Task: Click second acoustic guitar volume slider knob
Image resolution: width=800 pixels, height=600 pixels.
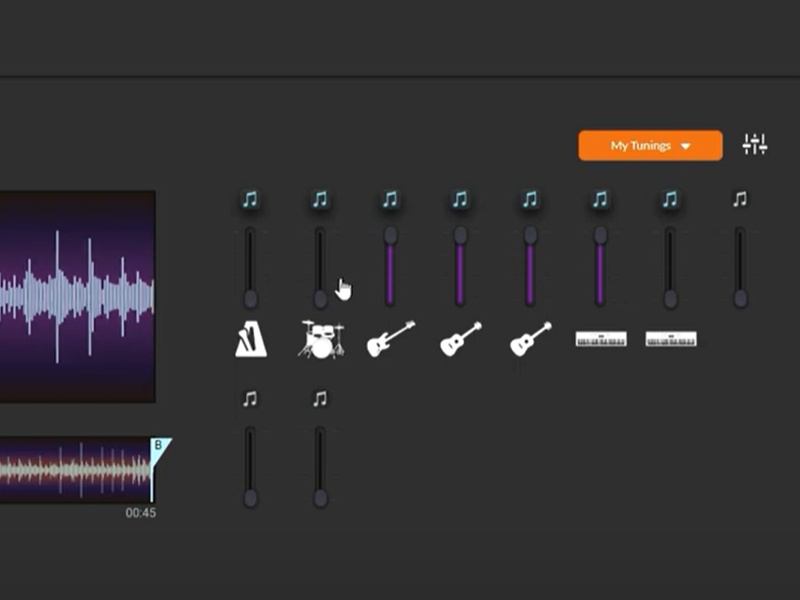Action: pyautogui.click(x=531, y=235)
